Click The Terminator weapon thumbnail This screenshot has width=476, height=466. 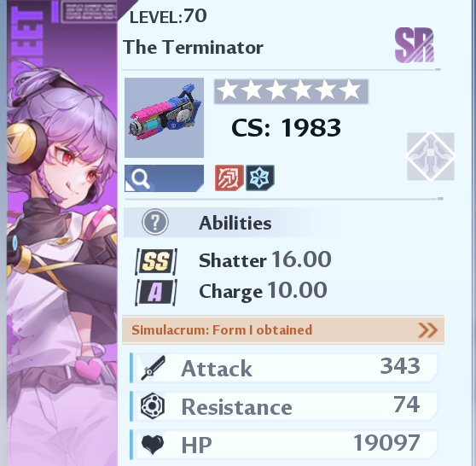tap(164, 118)
